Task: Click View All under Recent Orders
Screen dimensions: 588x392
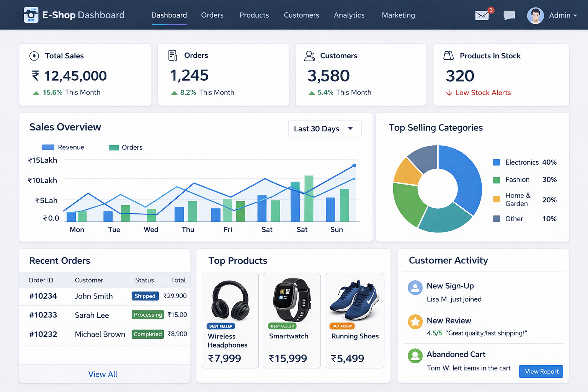Action: pyautogui.click(x=103, y=374)
